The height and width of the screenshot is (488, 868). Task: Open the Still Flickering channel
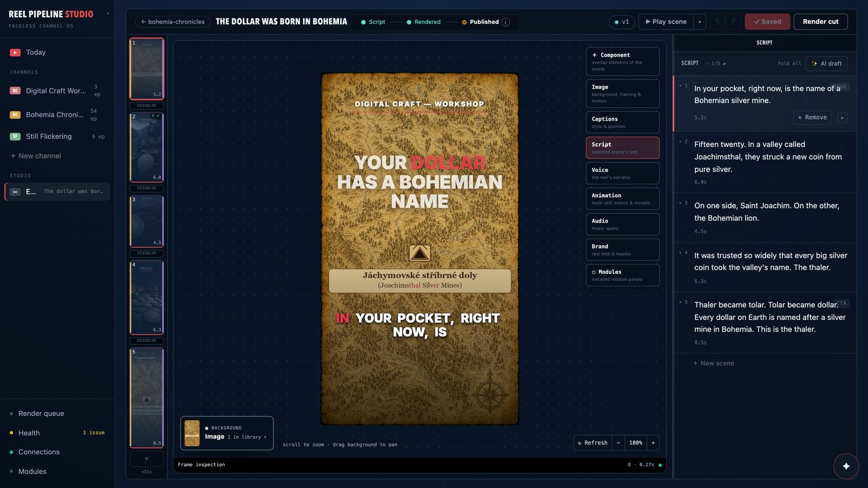point(57,137)
